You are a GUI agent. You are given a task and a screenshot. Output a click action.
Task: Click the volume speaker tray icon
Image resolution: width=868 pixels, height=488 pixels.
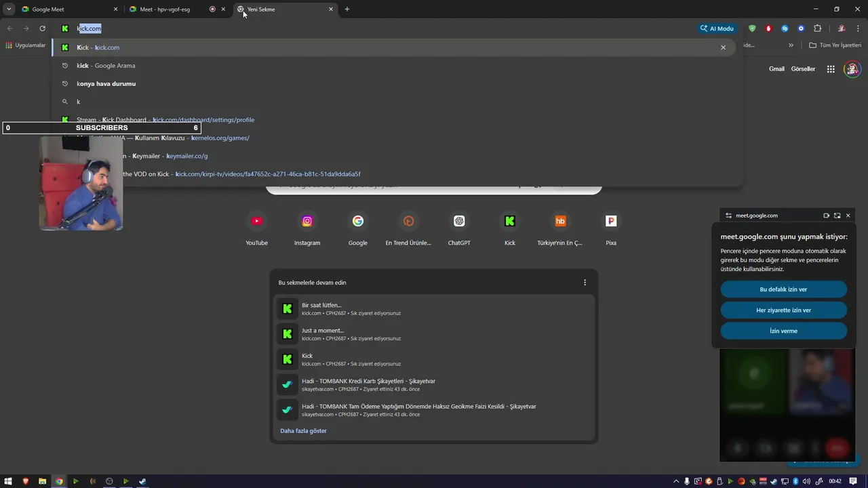click(805, 481)
